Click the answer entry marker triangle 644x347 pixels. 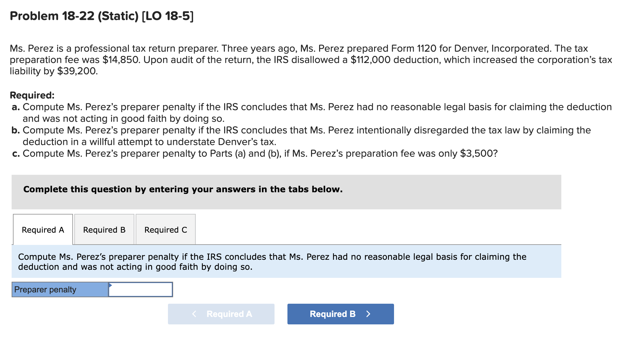[x=111, y=285]
